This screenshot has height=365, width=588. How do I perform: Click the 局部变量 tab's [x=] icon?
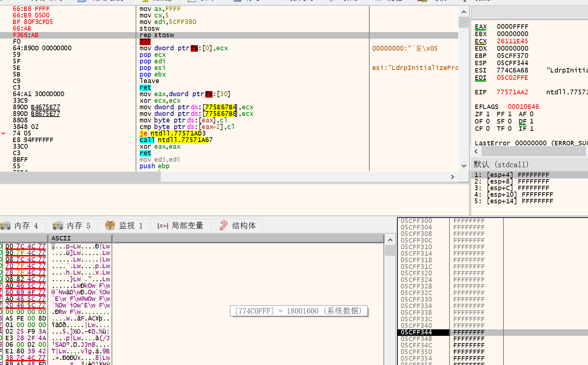click(163, 226)
